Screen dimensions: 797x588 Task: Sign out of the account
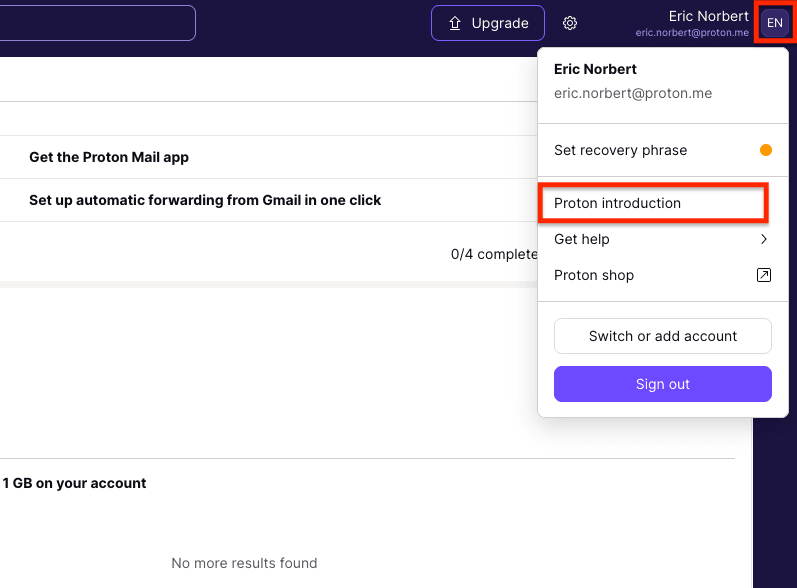pyautogui.click(x=662, y=384)
